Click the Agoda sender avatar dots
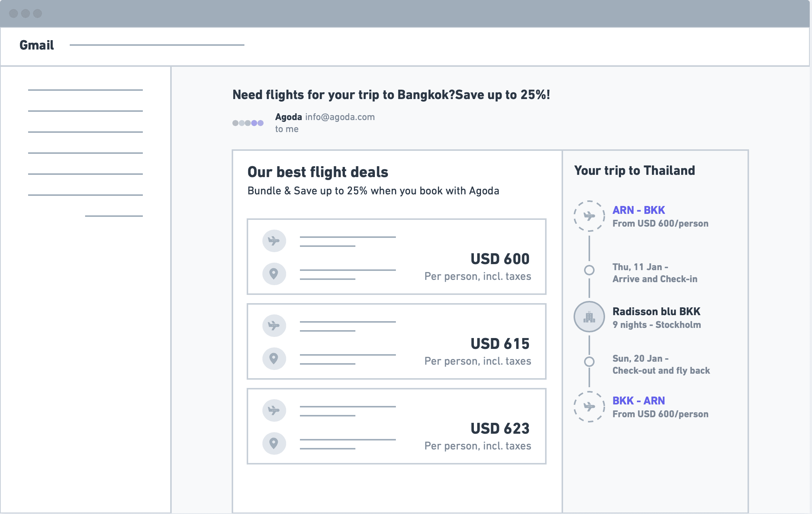 [x=248, y=123]
